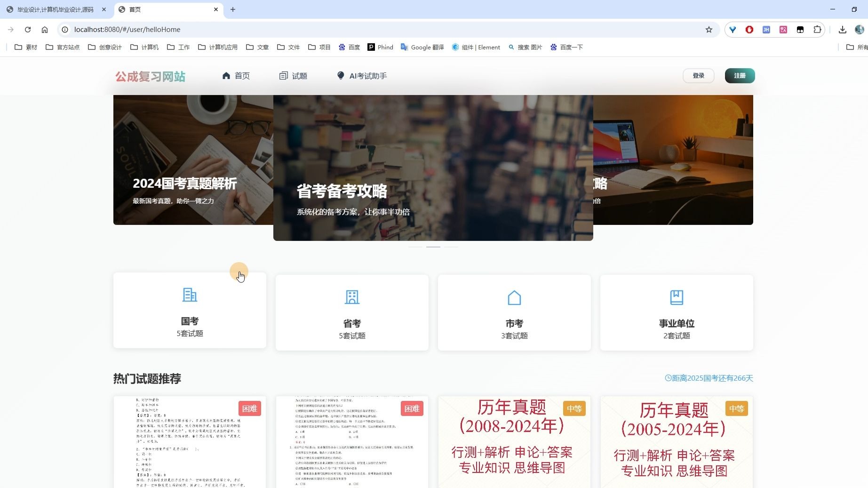The width and height of the screenshot is (868, 488).
Task: Click the blue V extension icon
Action: pos(733,30)
